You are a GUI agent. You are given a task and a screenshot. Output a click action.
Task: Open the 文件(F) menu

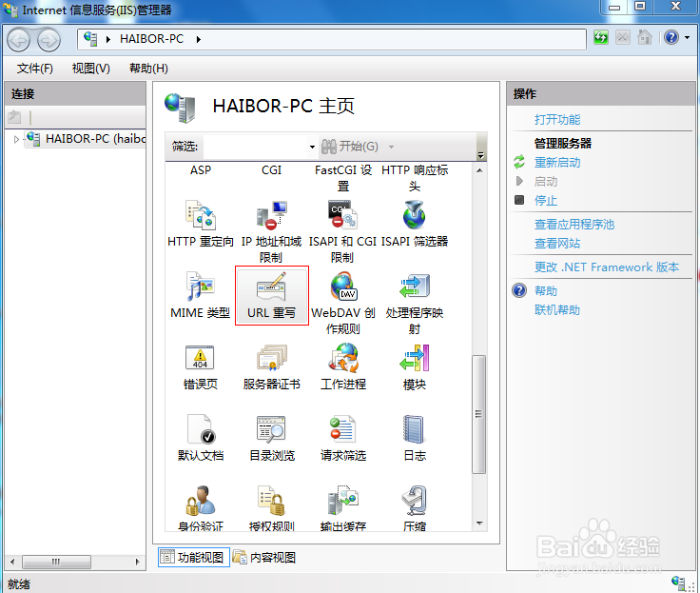(35, 69)
